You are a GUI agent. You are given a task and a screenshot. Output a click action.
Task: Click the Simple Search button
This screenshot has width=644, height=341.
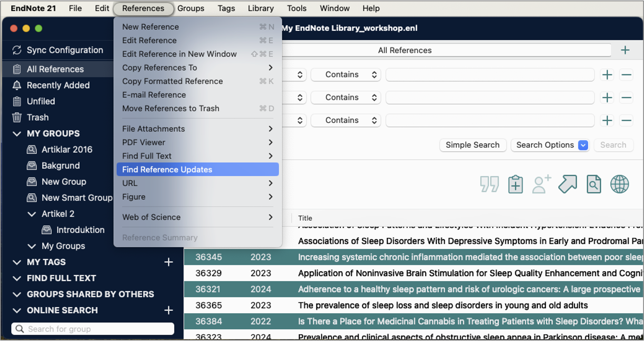click(473, 145)
